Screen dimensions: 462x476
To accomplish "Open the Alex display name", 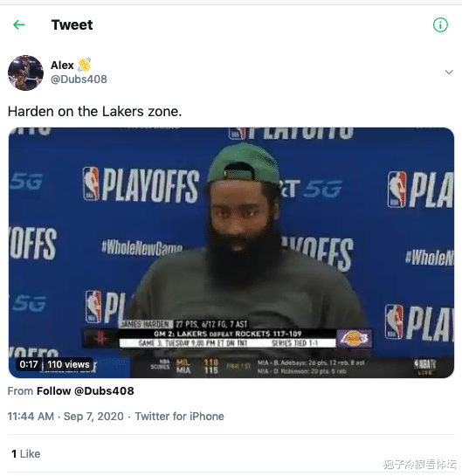I will click(62, 66).
